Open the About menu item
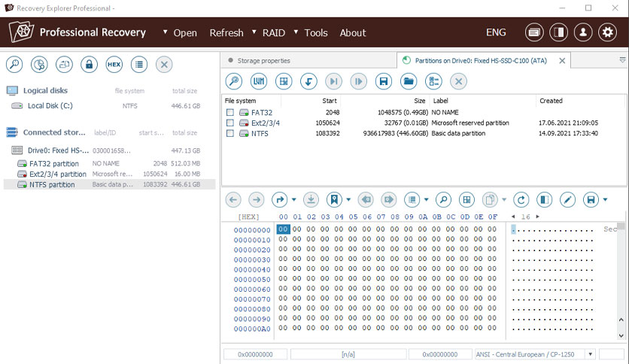Screen dimensions: 629x364 click(x=353, y=33)
